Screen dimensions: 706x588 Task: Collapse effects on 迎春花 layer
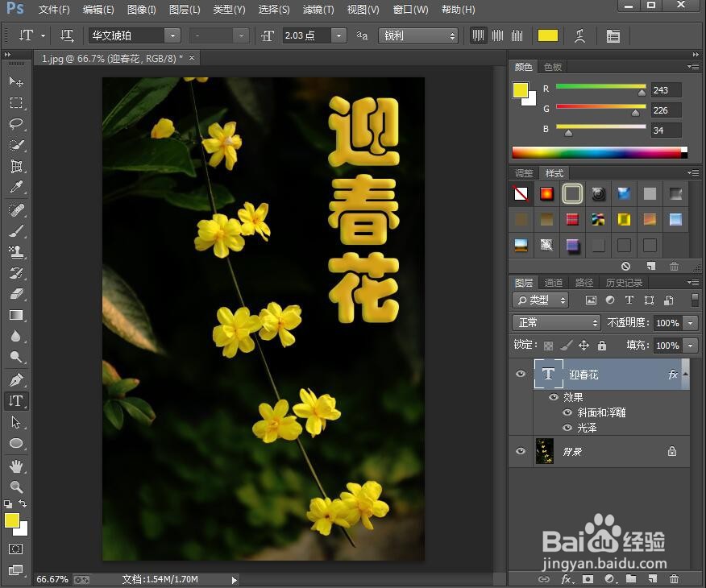685,374
